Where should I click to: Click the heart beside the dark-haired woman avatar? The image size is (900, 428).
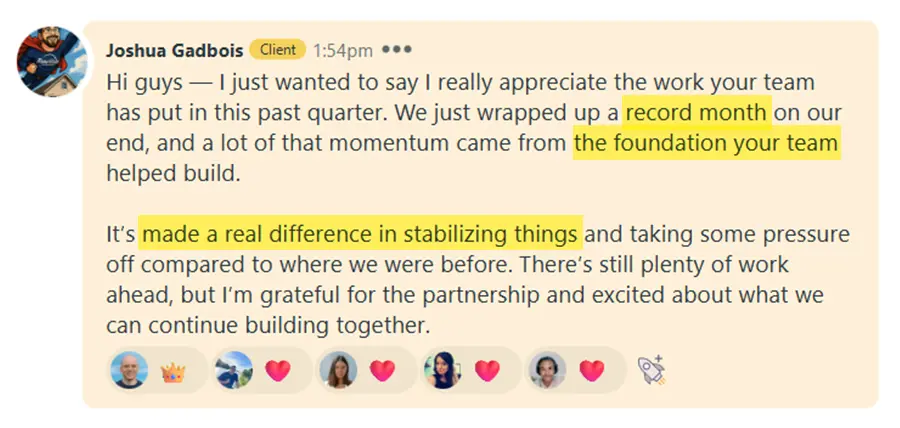[487, 371]
